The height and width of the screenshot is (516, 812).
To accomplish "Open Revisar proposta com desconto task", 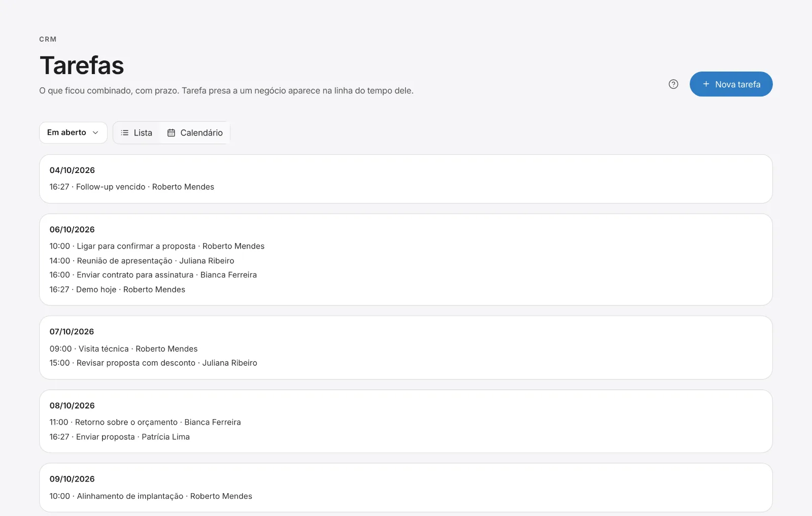I will coord(153,363).
